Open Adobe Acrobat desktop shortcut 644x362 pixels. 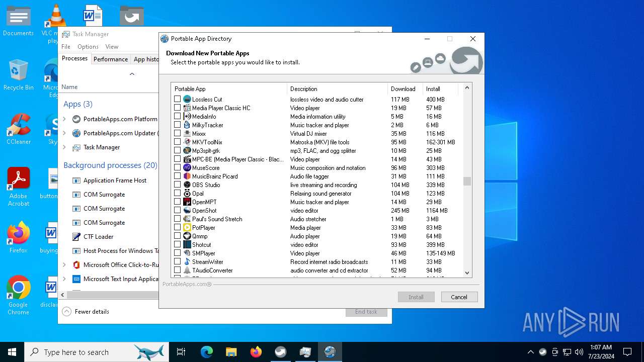pos(19,187)
